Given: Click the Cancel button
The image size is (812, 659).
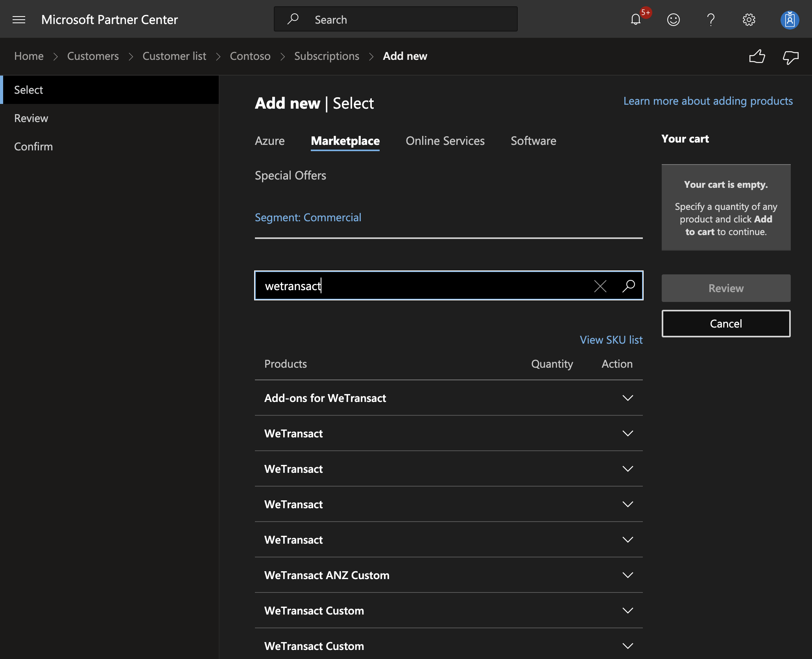Looking at the screenshot, I should 726,324.
